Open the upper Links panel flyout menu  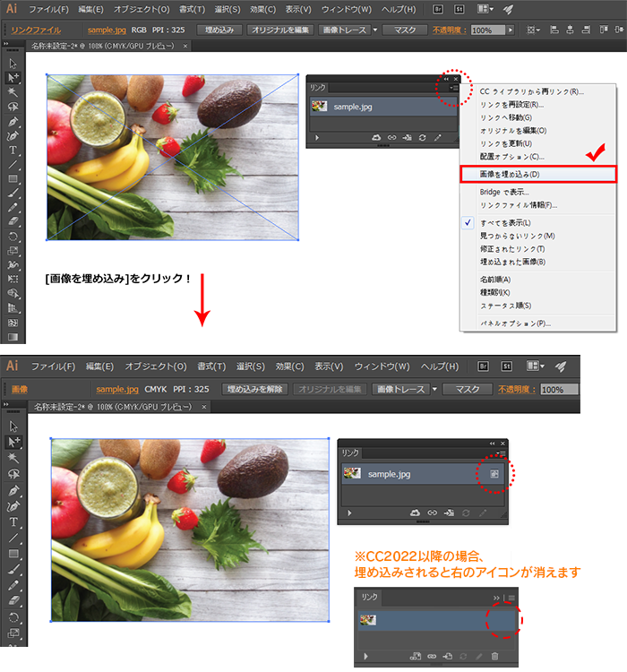coord(454,87)
